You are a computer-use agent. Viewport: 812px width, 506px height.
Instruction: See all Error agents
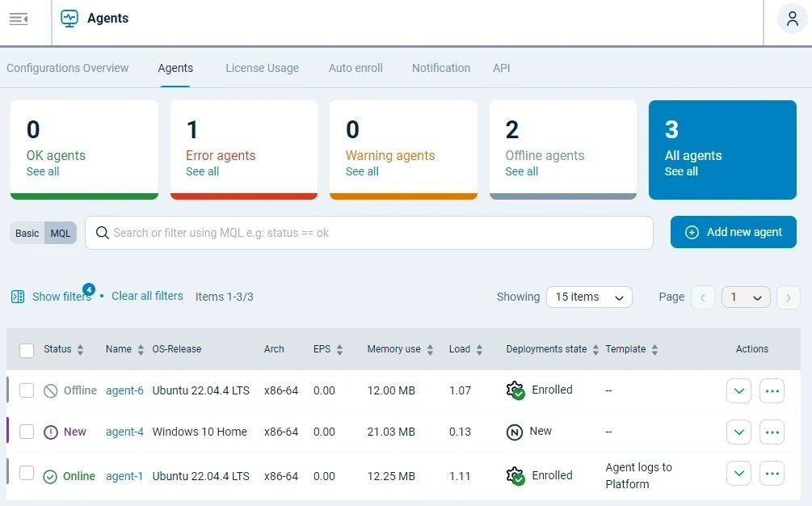tap(204, 171)
